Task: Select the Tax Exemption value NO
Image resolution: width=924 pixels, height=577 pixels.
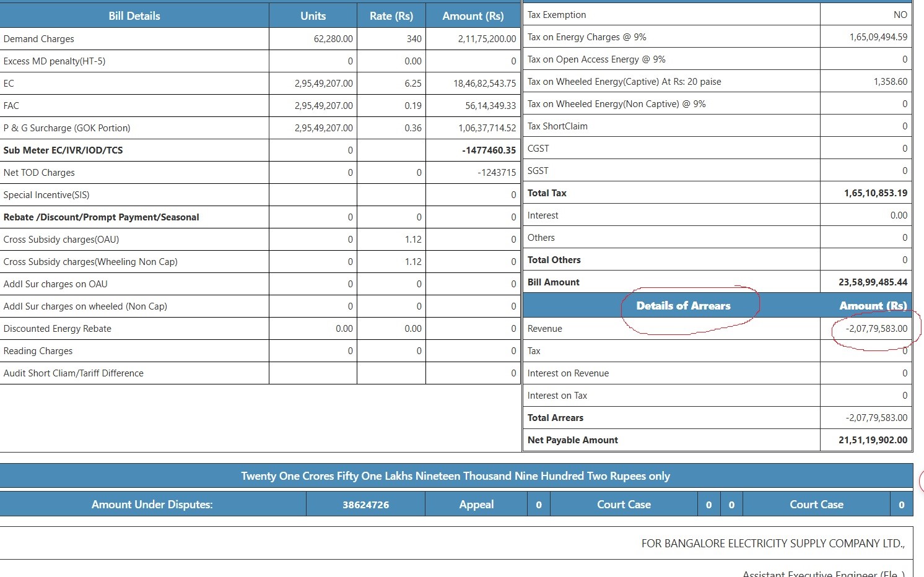Action: (x=900, y=15)
